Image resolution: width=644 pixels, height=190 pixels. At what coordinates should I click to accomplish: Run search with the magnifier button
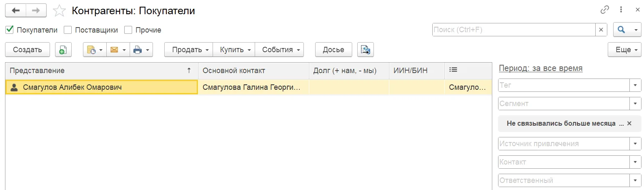pyautogui.click(x=621, y=30)
